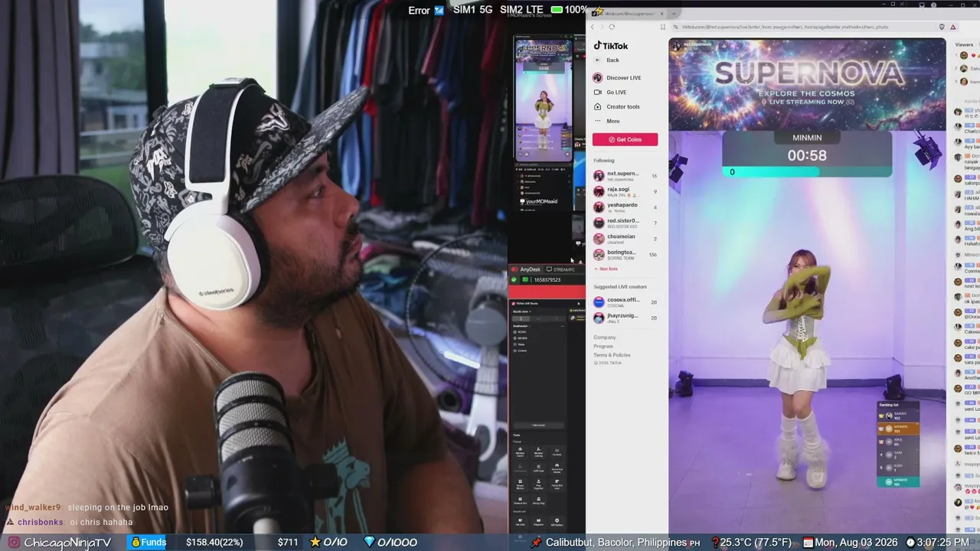Open jhayrzunig suggested LIVE creator avatar

(599, 318)
